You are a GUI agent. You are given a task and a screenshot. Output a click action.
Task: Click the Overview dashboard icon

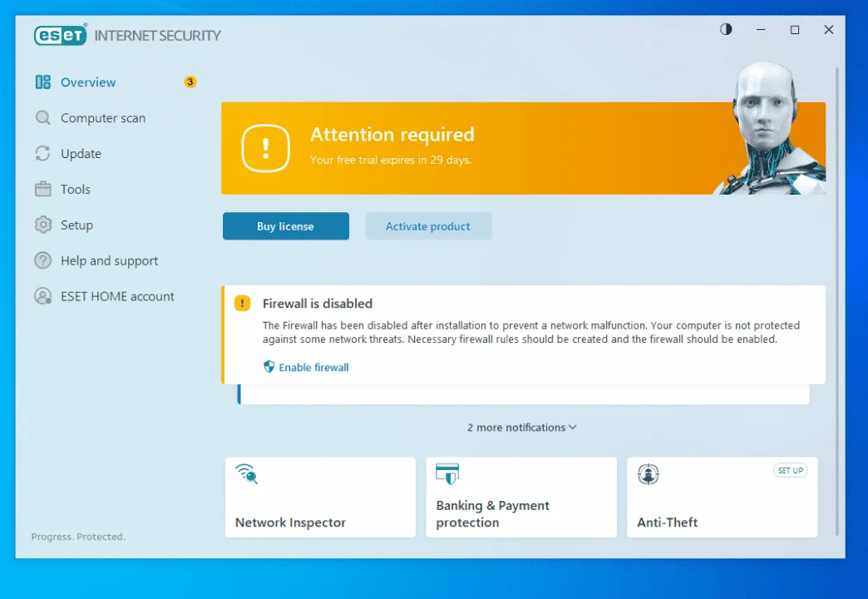tap(43, 82)
